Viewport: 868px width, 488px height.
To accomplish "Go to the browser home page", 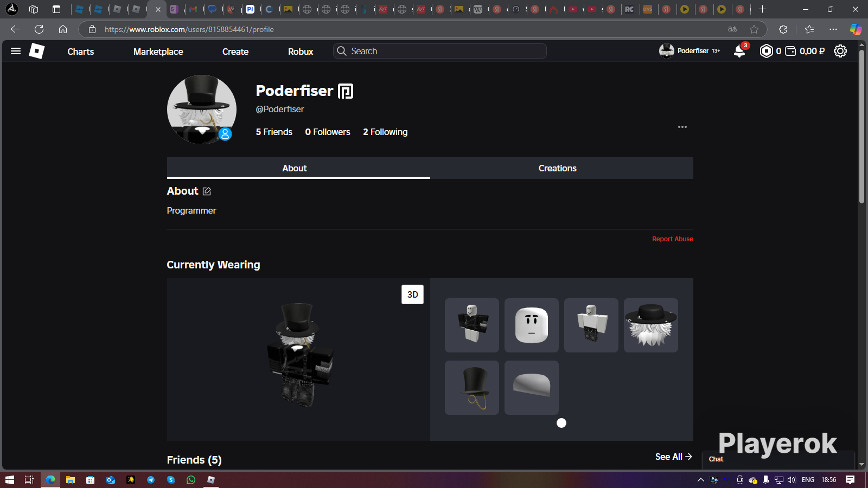I will click(x=63, y=29).
